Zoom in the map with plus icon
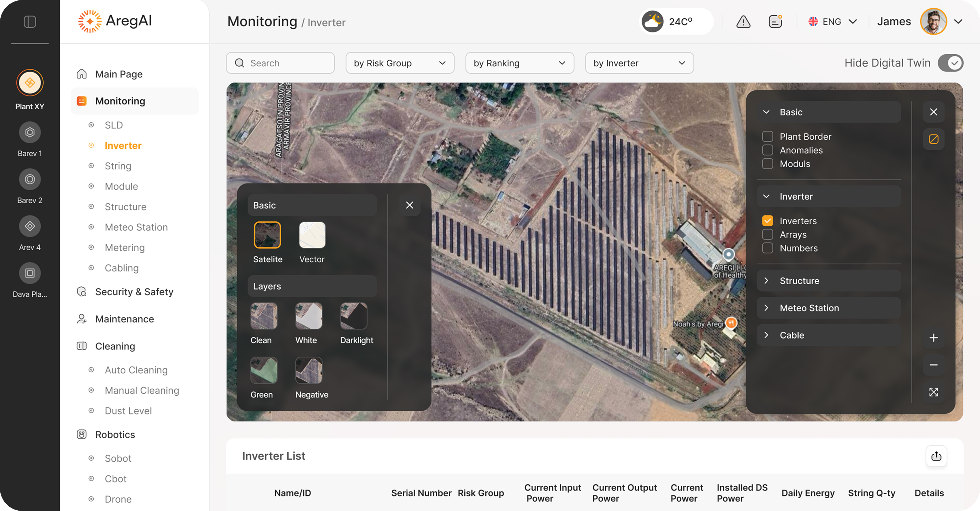This screenshot has width=980, height=511. point(933,337)
